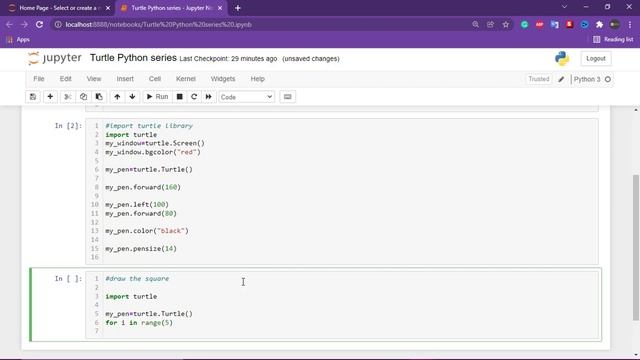
Task: Click my_window.bgcolor("red") code line
Action: [153, 152]
